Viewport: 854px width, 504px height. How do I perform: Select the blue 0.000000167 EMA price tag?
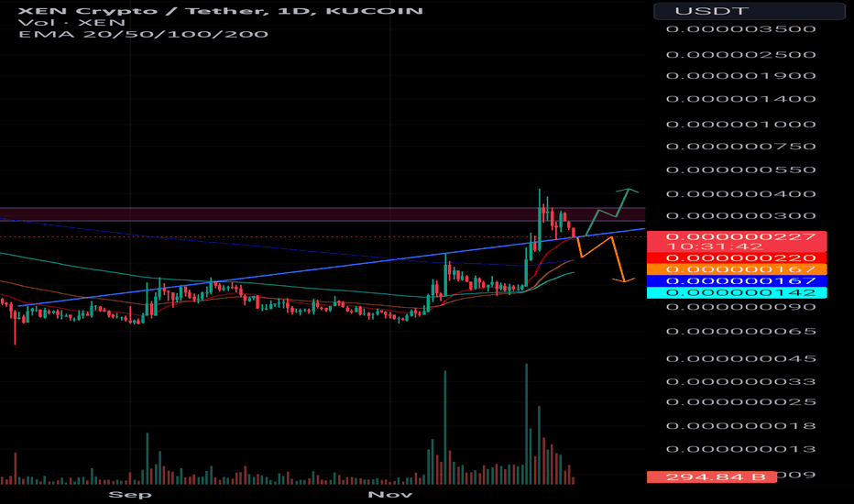pyautogui.click(x=737, y=281)
